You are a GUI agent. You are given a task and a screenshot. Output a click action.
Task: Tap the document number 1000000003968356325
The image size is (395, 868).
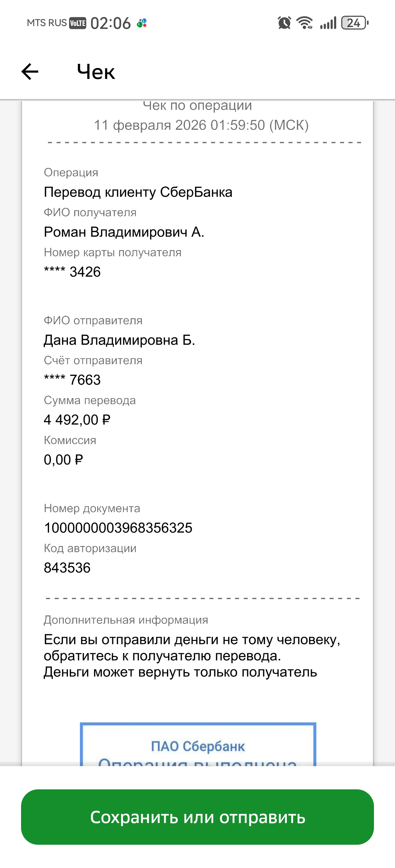(118, 528)
